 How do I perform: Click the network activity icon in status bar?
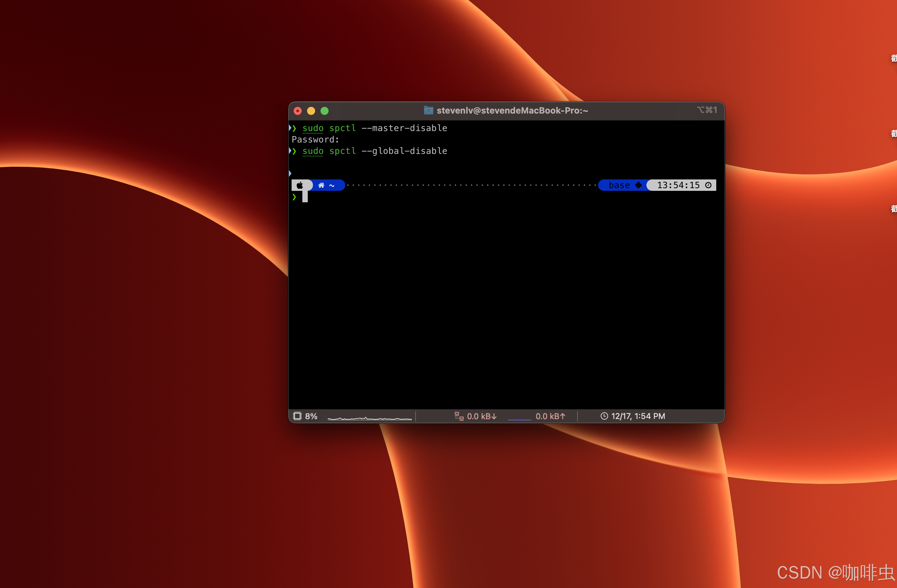coord(459,416)
